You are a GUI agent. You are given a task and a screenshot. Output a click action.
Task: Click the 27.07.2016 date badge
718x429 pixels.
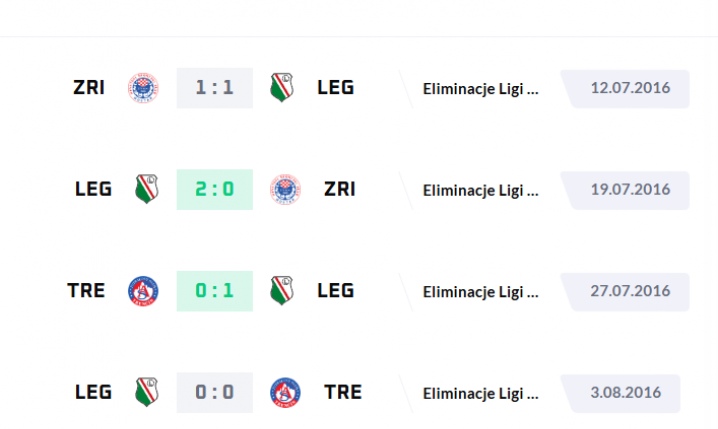click(626, 292)
